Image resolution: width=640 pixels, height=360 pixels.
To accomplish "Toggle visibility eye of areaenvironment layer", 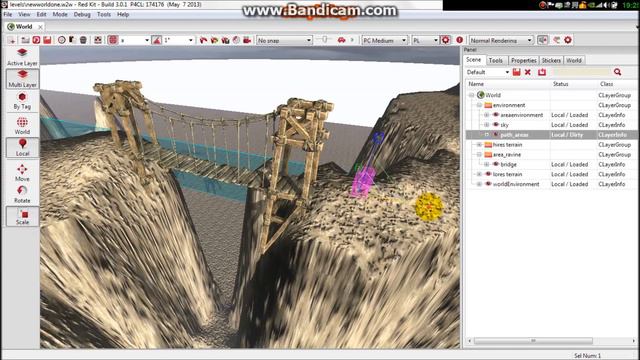I will pos(496,115).
